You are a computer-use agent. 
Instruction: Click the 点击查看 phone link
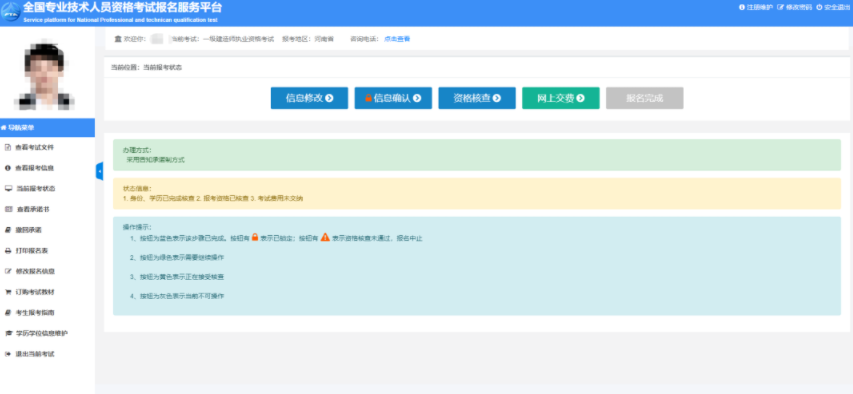397,39
